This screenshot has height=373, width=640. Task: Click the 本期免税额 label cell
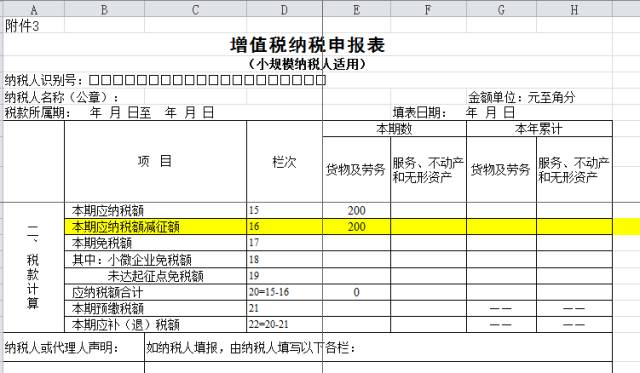[156, 243]
